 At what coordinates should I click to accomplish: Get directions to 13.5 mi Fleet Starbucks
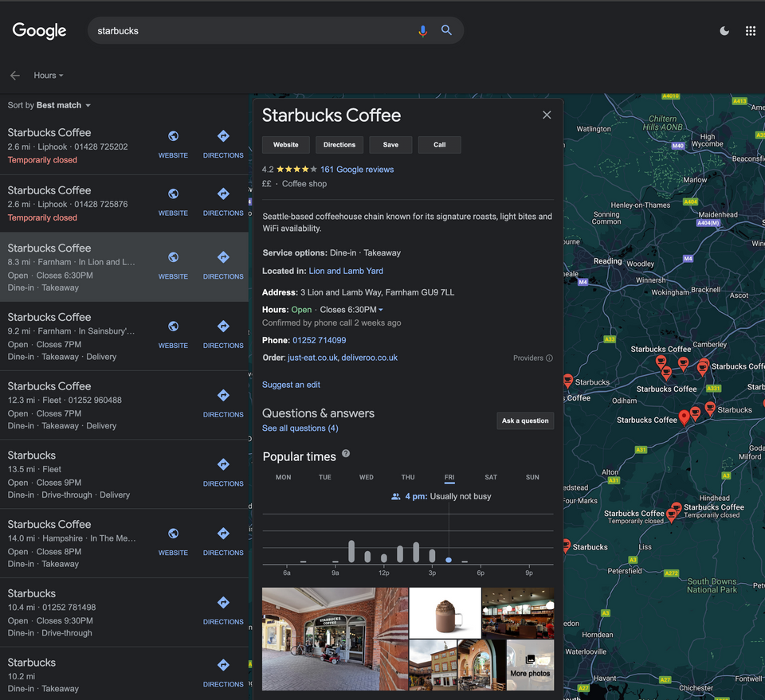[x=223, y=473]
